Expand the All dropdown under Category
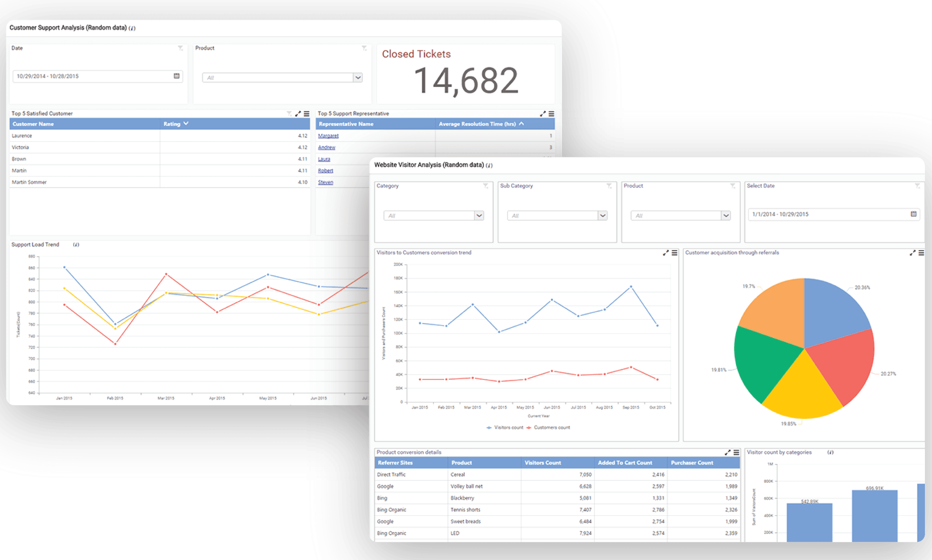This screenshot has height=560, width=932. (479, 216)
